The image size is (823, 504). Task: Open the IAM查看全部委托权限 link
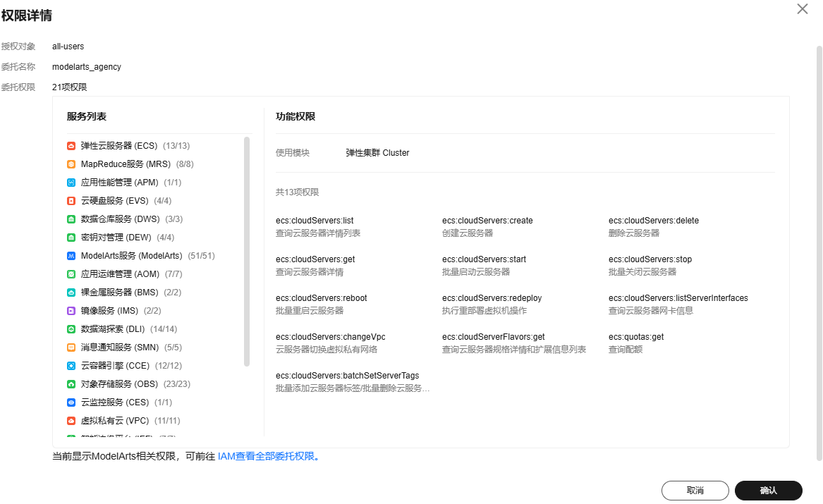click(x=268, y=456)
